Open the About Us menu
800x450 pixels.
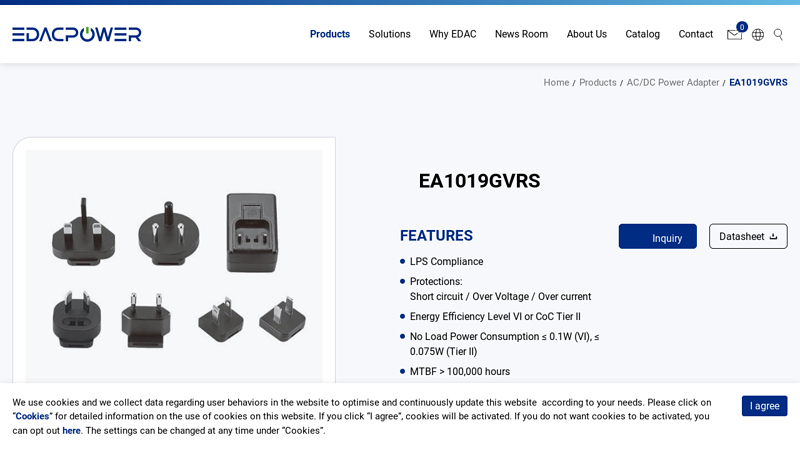587,34
